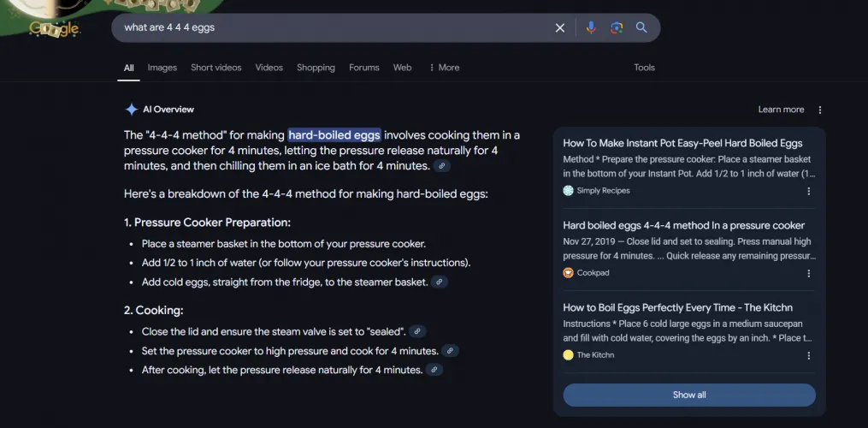This screenshot has height=428, width=868.
Task: Clear the search box with X icon
Action: click(560, 27)
